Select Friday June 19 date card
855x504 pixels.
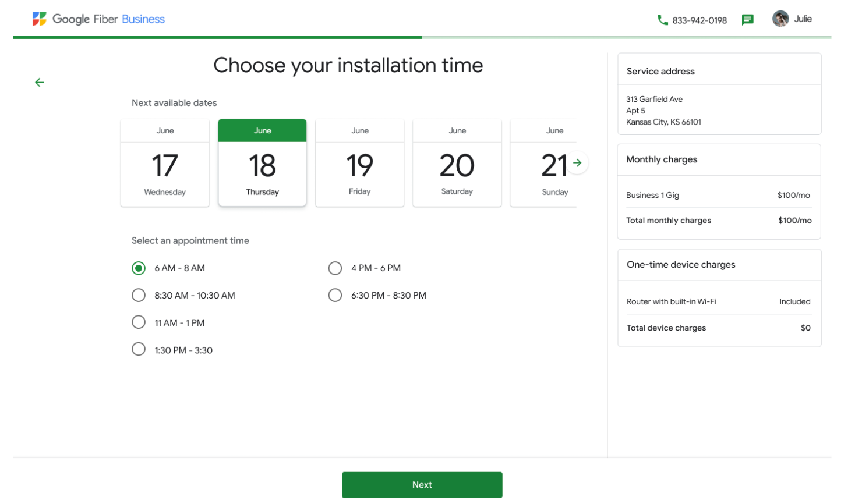(x=359, y=164)
